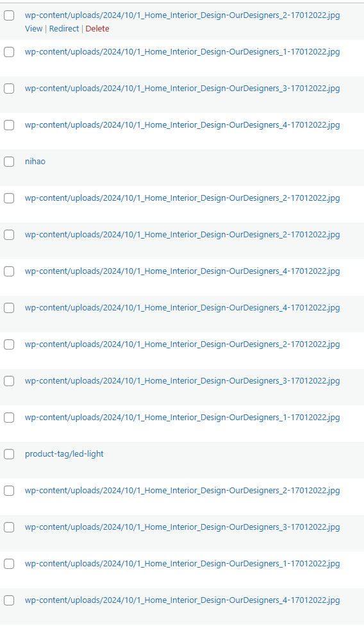Tick the checkbox beside nihao
This screenshot has width=364, height=626.
coord(9,162)
